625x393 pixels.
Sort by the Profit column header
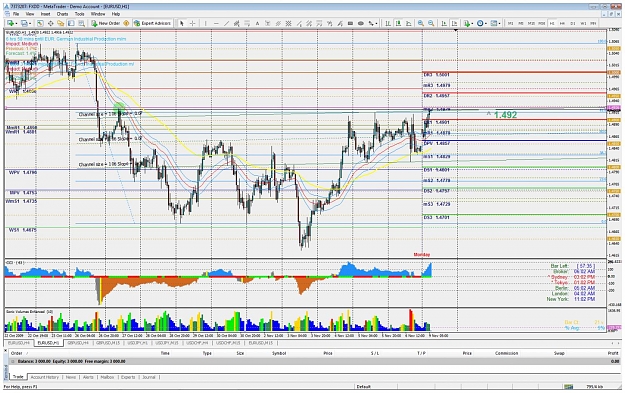[x=613, y=353]
